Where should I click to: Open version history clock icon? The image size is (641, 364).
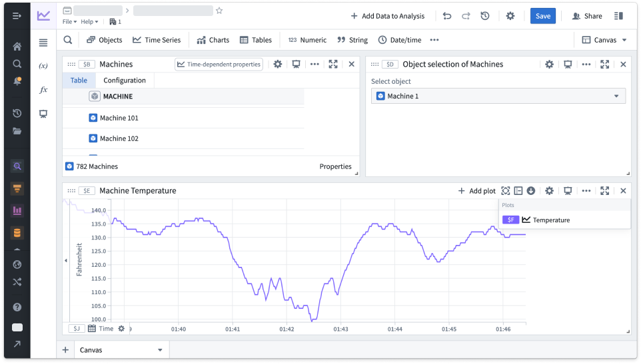[485, 16]
